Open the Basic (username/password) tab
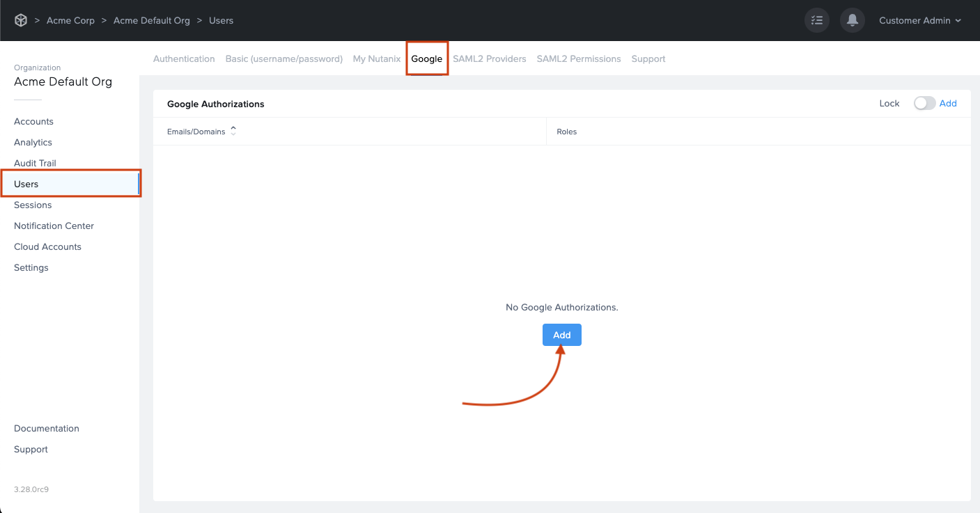This screenshot has width=980, height=513. [x=283, y=59]
